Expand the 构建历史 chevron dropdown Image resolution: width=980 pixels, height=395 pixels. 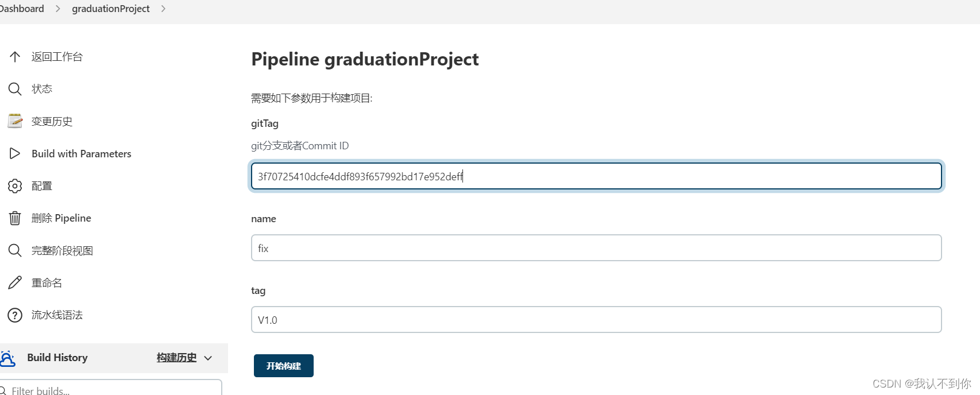(208, 358)
